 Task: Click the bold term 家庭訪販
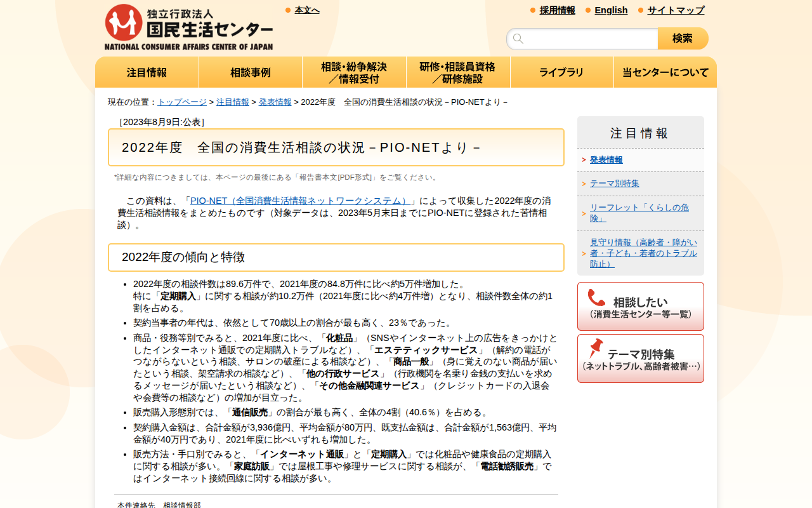tap(251, 467)
